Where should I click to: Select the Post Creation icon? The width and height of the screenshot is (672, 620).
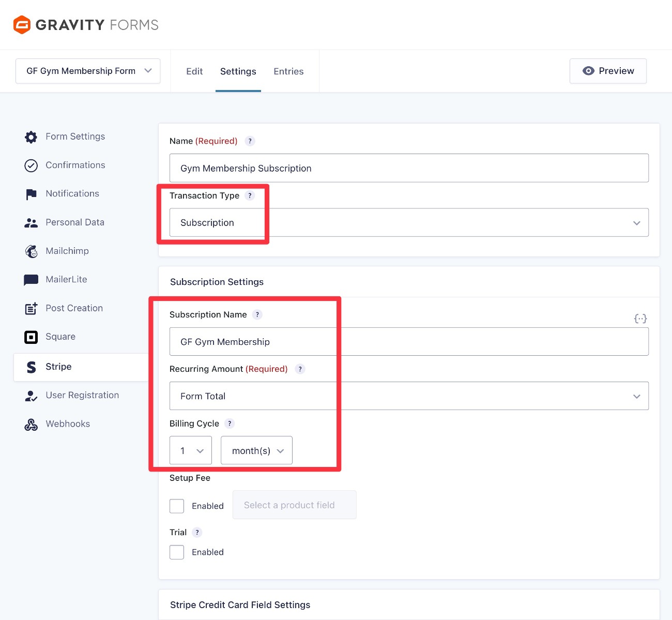tap(31, 308)
